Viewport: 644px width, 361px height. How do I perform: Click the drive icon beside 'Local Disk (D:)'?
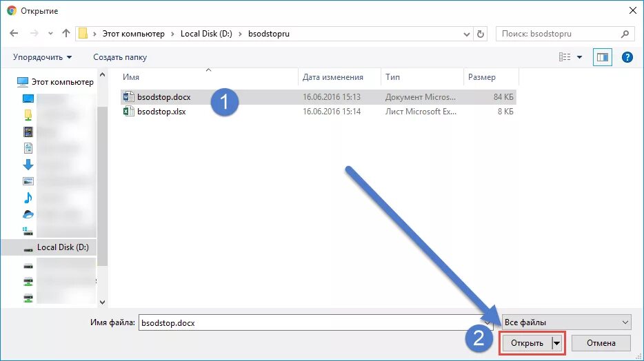28,249
